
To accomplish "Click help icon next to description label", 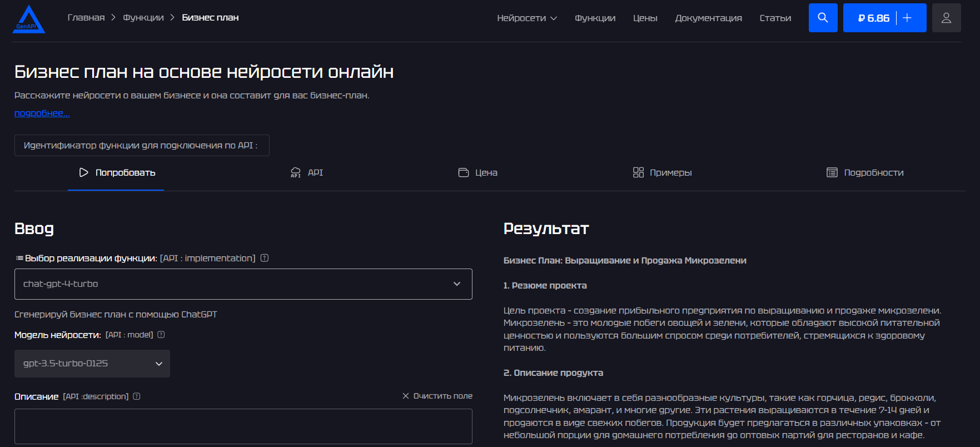I will tap(137, 396).
